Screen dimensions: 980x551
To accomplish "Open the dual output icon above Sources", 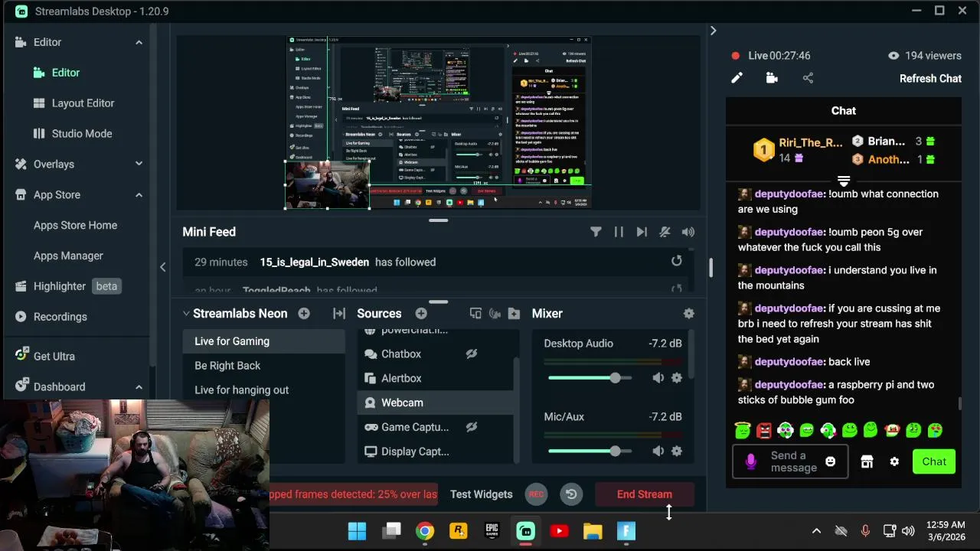I will 475,314.
